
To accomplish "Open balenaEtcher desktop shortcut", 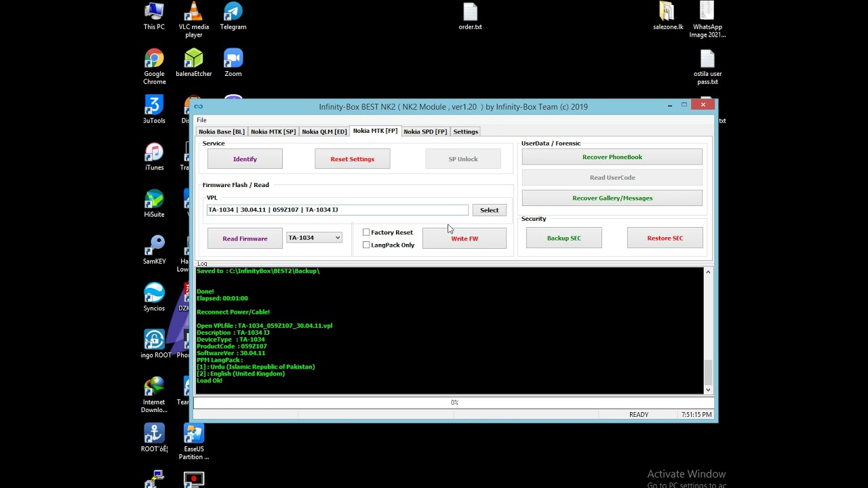I will click(194, 63).
